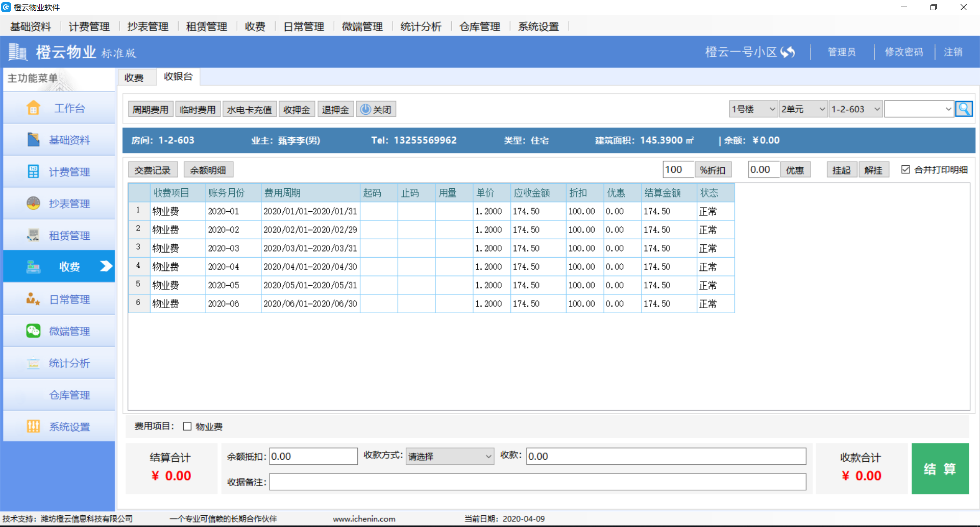Click the 挂起 button

[x=842, y=170]
